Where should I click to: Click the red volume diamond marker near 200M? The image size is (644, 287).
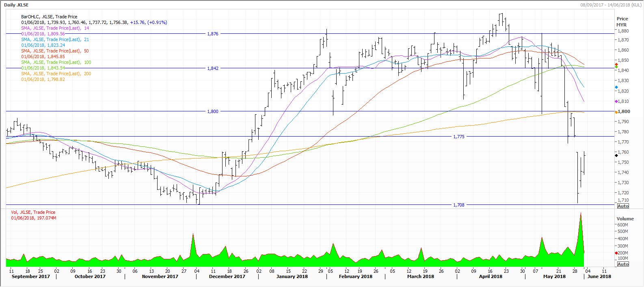[x=616, y=253]
